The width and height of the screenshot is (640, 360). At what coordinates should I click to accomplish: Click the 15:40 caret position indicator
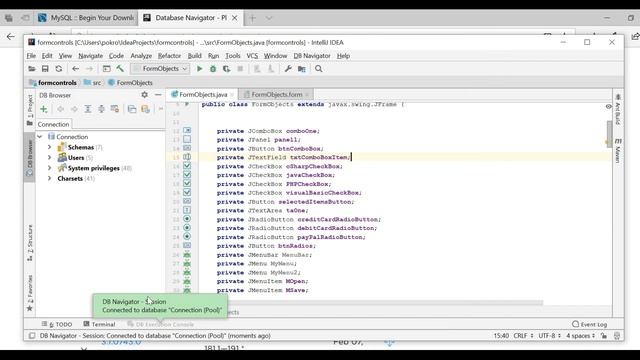(x=501, y=336)
